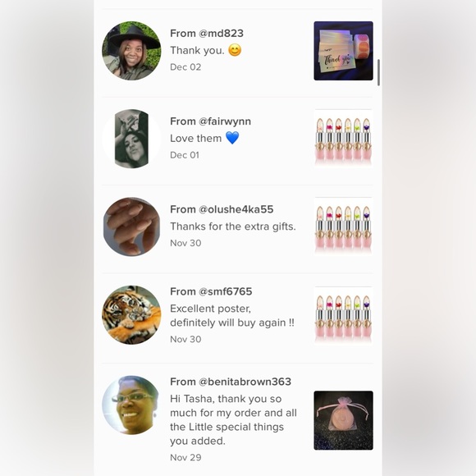Visit the From @fairwynn username link

pyautogui.click(x=210, y=121)
